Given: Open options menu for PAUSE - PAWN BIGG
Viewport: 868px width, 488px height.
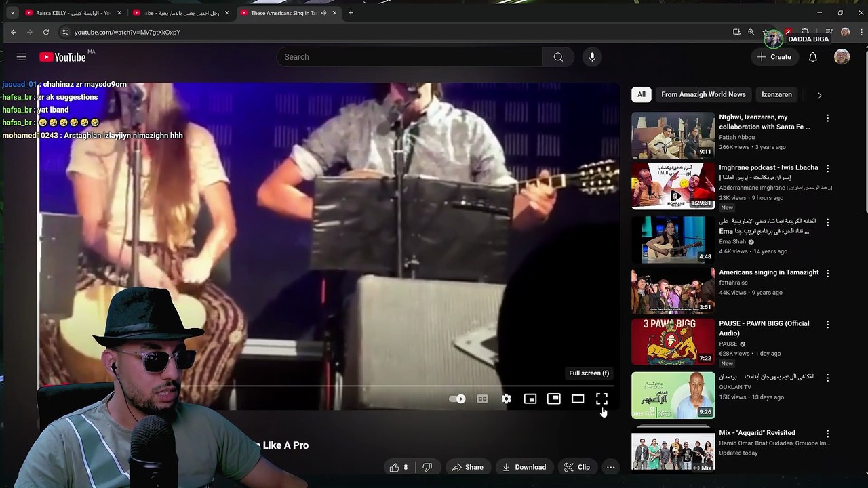Looking at the screenshot, I should point(827,325).
